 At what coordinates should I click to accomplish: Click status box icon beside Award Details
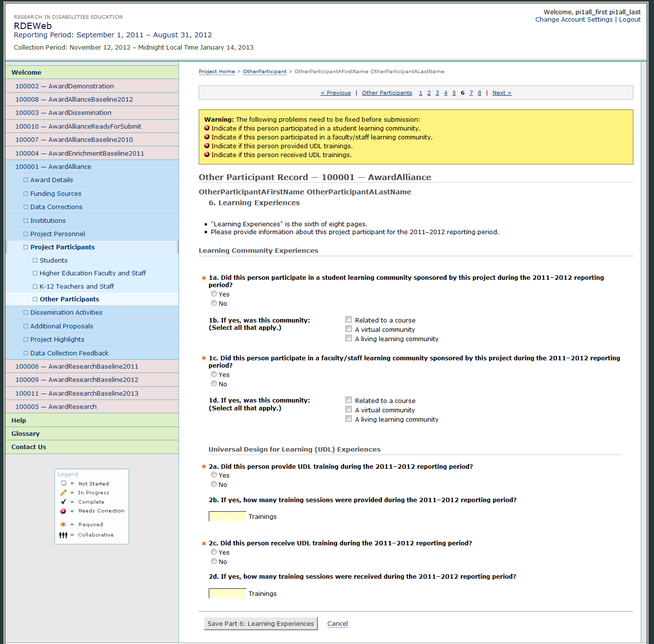pyautogui.click(x=26, y=180)
